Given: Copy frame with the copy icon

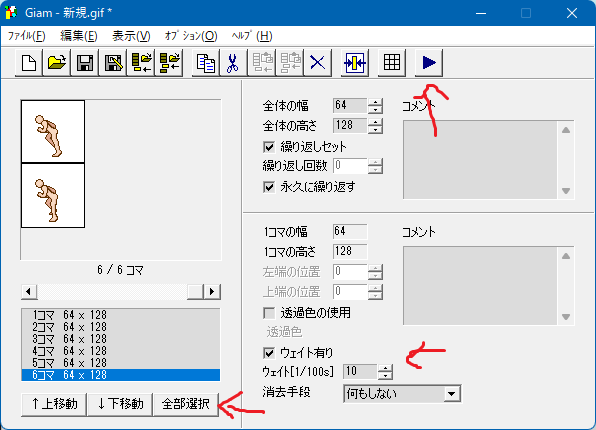Looking at the screenshot, I should (206, 63).
